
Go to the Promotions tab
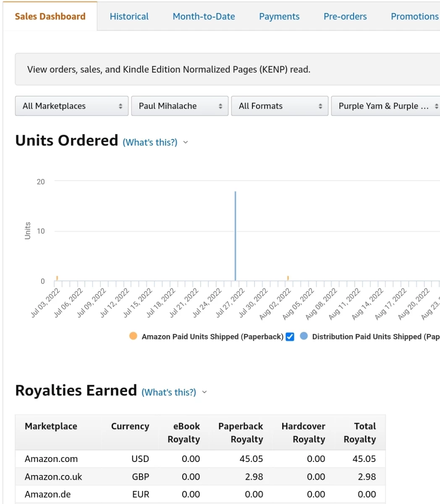(x=414, y=16)
